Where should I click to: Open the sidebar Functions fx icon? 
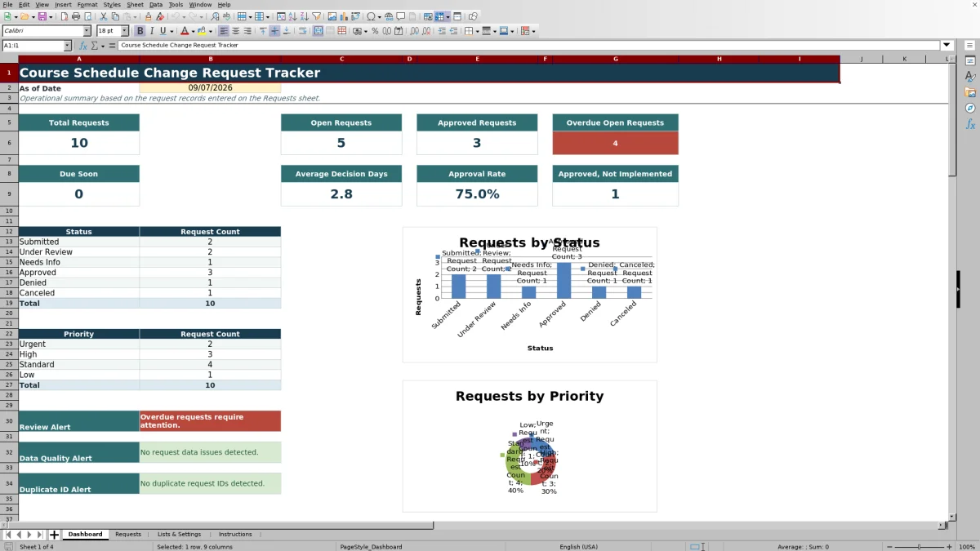click(x=970, y=124)
